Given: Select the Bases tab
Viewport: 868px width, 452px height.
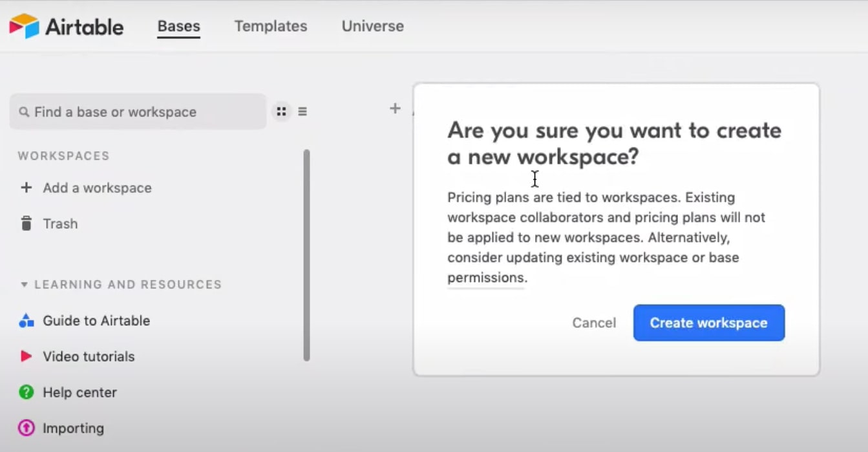Looking at the screenshot, I should 178,27.
